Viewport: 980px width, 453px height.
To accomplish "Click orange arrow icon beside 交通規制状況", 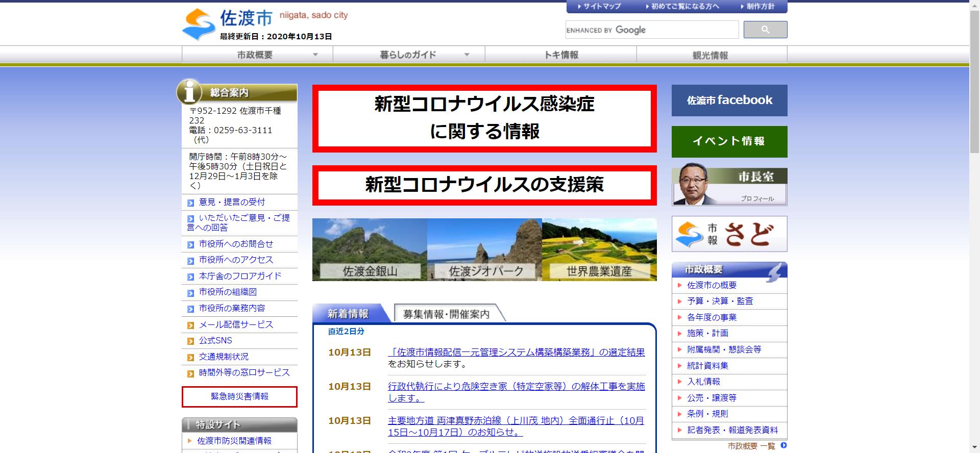I will [191, 358].
